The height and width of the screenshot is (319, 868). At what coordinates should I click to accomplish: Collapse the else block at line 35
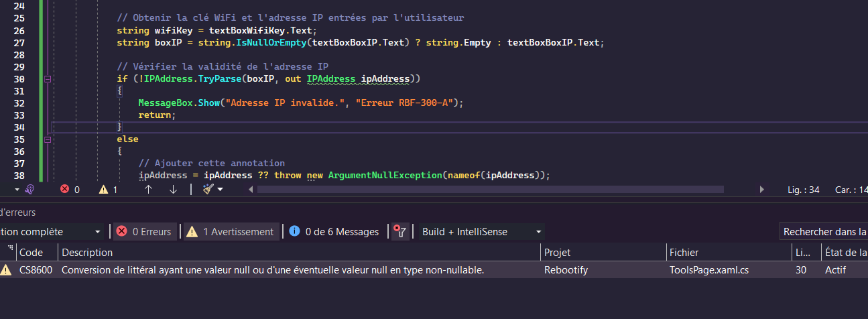[47, 139]
